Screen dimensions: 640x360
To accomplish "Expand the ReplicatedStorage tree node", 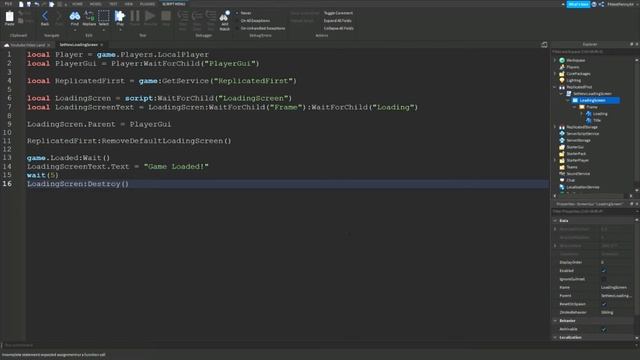I will point(555,127).
